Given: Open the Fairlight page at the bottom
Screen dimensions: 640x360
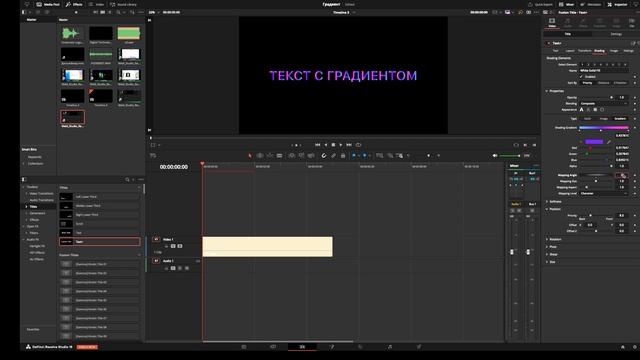Looking at the screenshot, I should pos(390,347).
